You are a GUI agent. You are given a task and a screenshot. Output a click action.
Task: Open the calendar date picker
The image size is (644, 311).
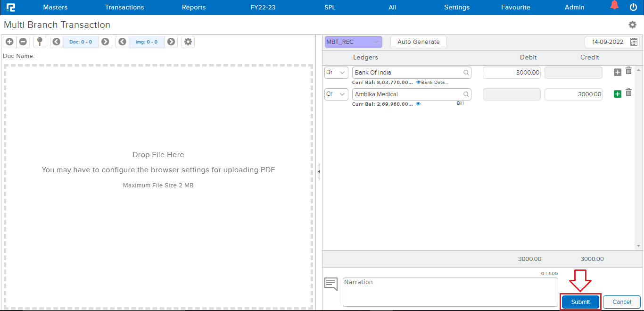coord(634,42)
